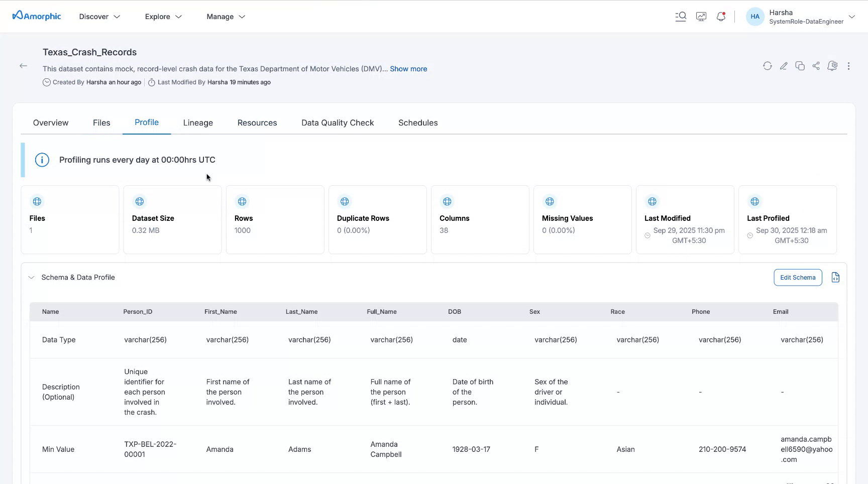Click the clone dataset icon

pyautogui.click(x=800, y=66)
